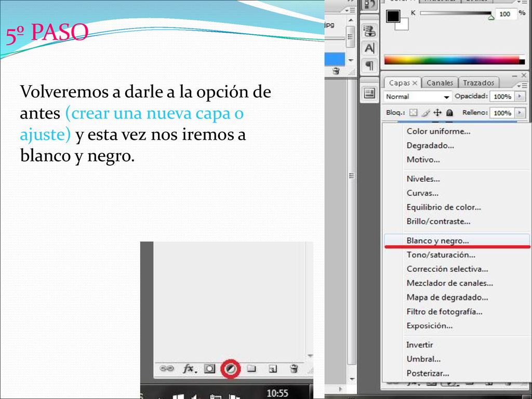Switch to the Canales tab

440,83
